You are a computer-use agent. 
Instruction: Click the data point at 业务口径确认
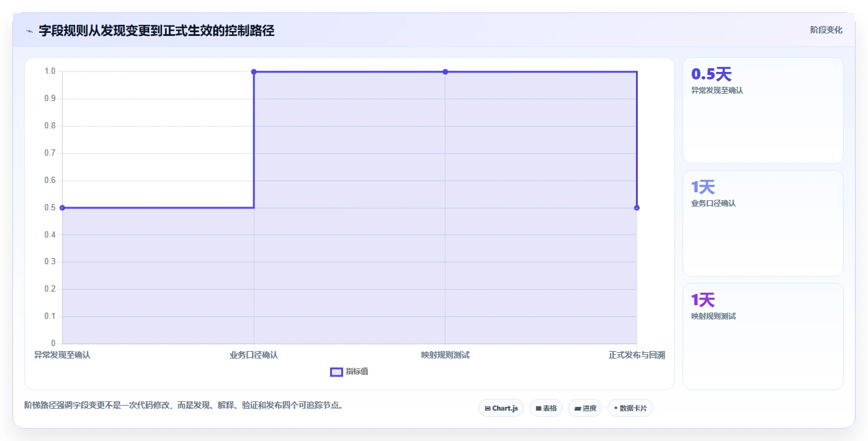point(254,72)
